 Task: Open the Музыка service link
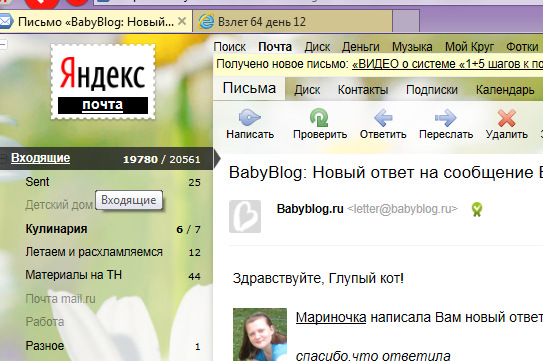tap(412, 47)
